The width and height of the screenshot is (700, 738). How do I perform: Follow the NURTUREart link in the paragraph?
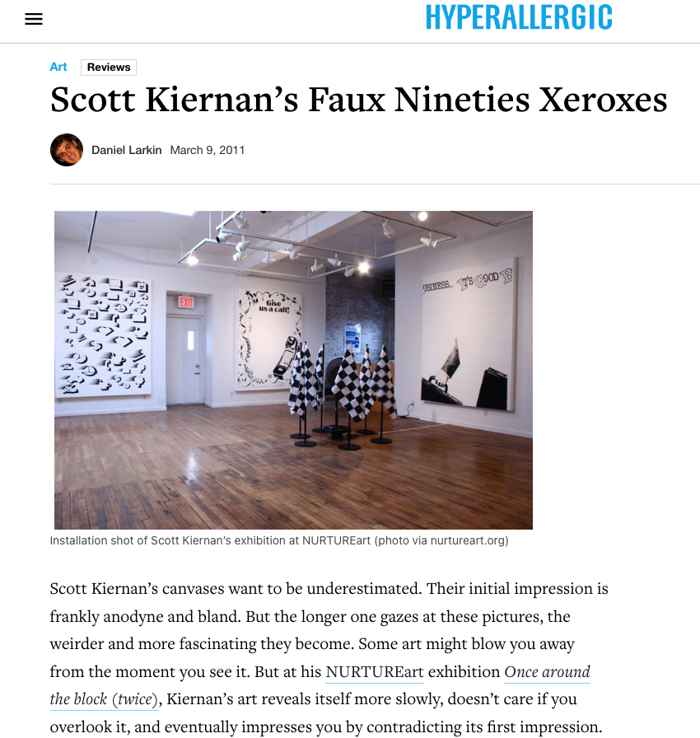pos(375,671)
